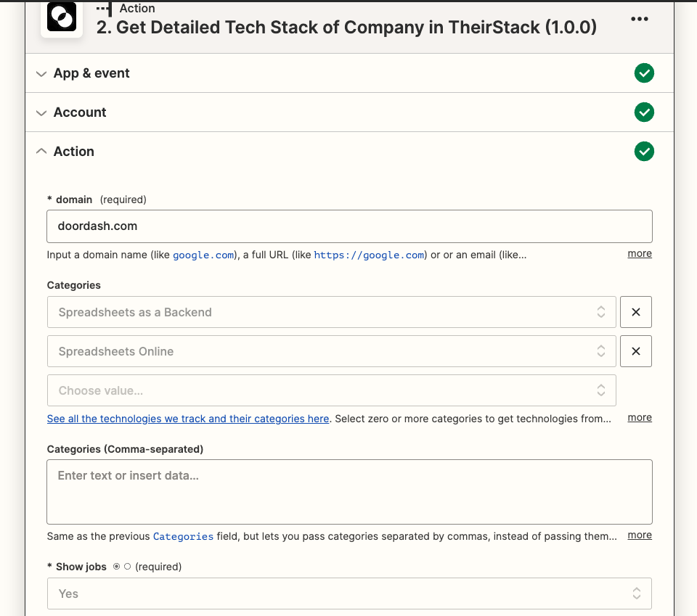Select the first Show jobs radio button
697x616 pixels.
point(117,567)
